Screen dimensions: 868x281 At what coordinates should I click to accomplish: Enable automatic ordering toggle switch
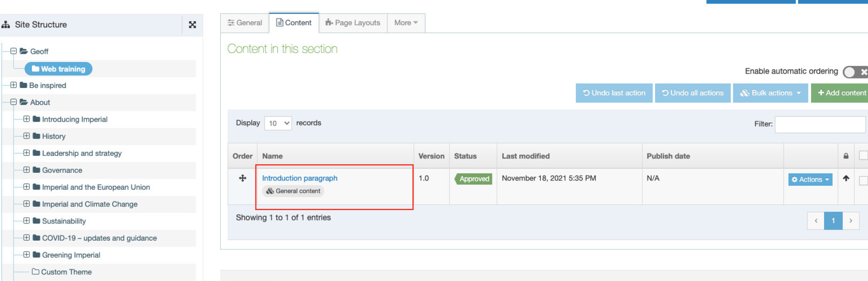point(855,72)
